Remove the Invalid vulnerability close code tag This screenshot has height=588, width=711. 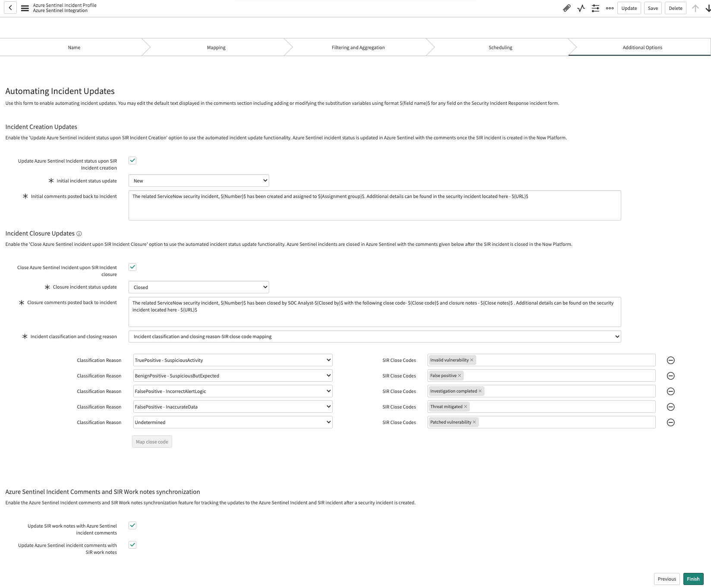coord(472,360)
